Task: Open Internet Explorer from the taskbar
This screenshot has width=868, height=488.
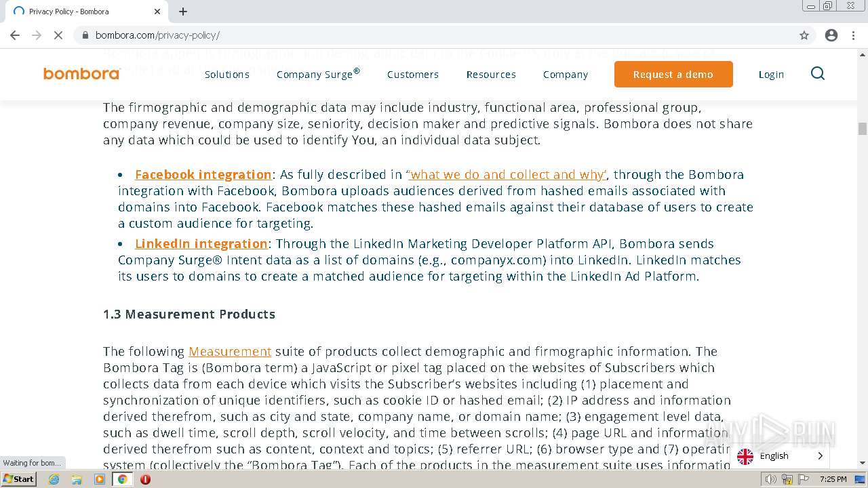Action: pyautogui.click(x=54, y=479)
